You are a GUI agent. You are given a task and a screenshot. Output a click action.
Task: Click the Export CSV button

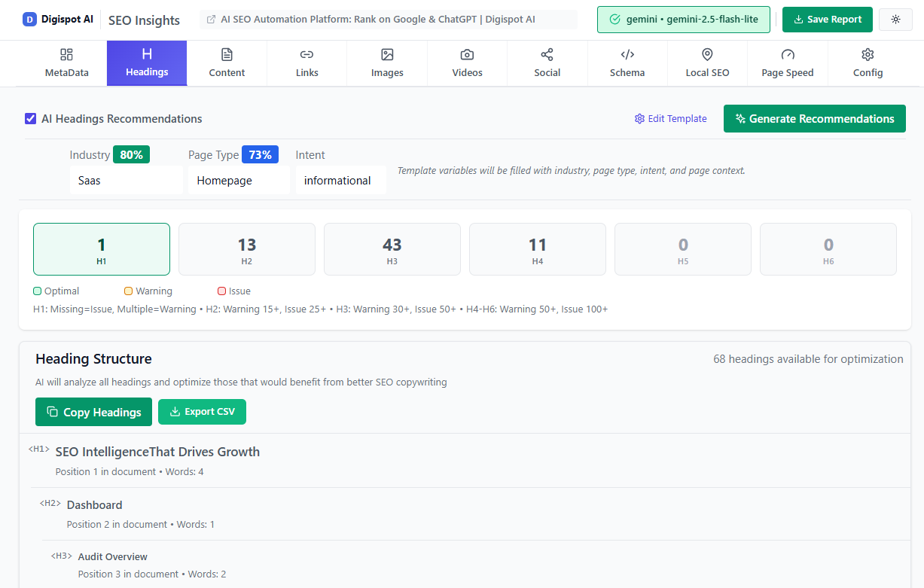pos(202,412)
